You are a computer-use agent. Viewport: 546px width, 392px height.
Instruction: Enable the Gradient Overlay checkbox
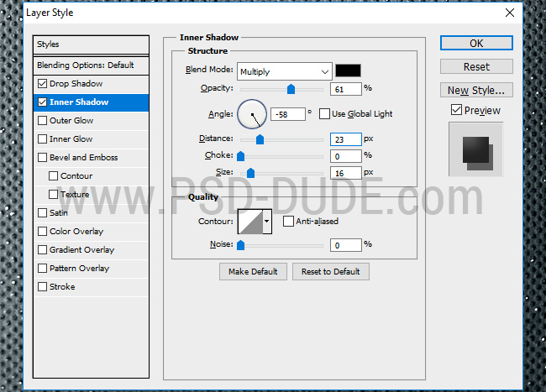43,250
